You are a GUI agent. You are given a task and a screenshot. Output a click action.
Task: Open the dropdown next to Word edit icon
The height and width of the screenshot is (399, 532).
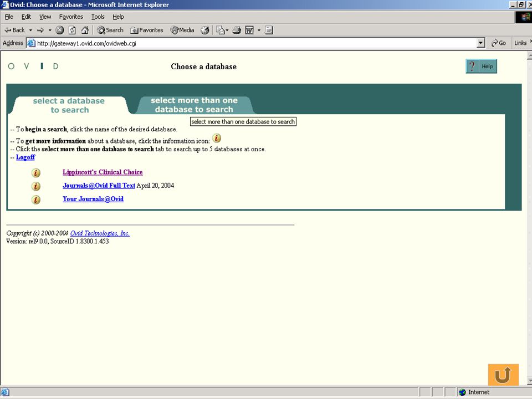click(259, 30)
